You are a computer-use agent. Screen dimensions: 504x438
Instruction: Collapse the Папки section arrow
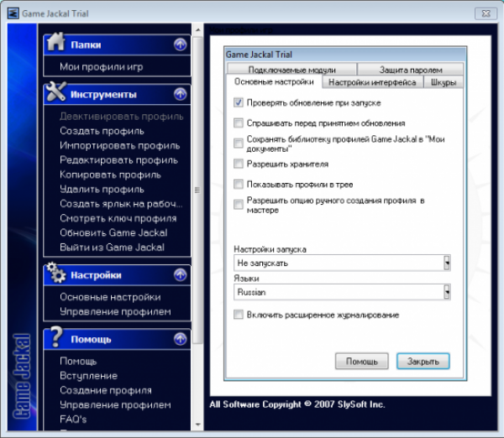[181, 44]
